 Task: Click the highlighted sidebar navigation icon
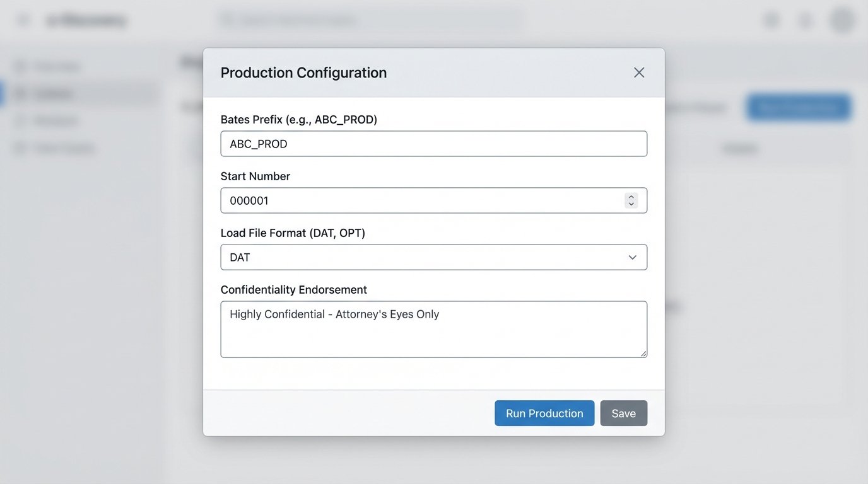(20, 93)
